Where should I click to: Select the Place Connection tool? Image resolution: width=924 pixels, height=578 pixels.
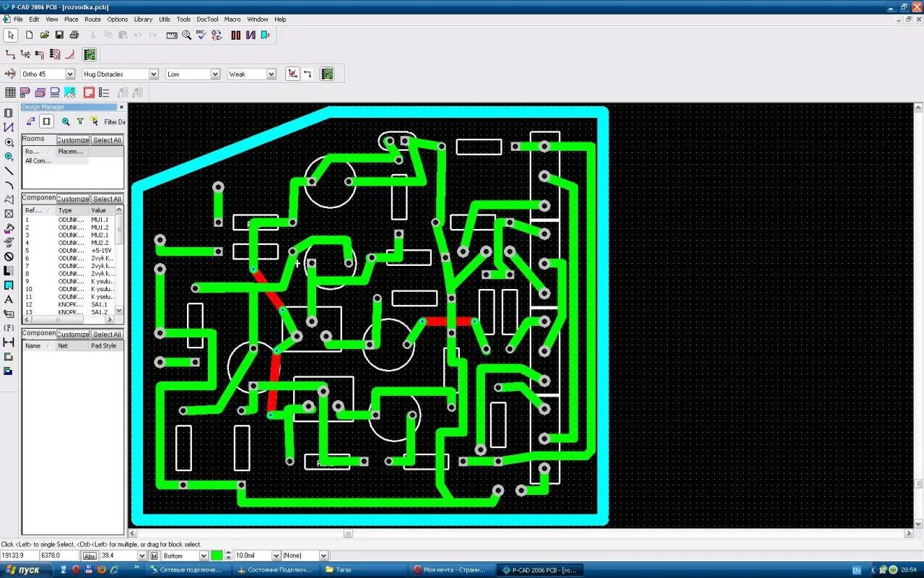pyautogui.click(x=9, y=127)
